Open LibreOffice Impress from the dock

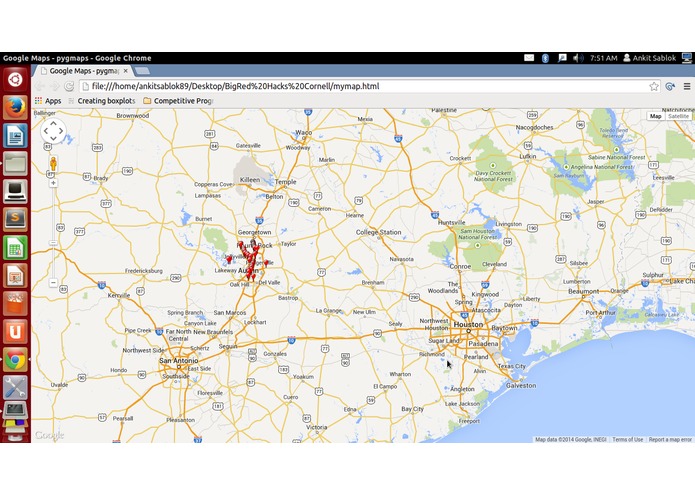15,275
